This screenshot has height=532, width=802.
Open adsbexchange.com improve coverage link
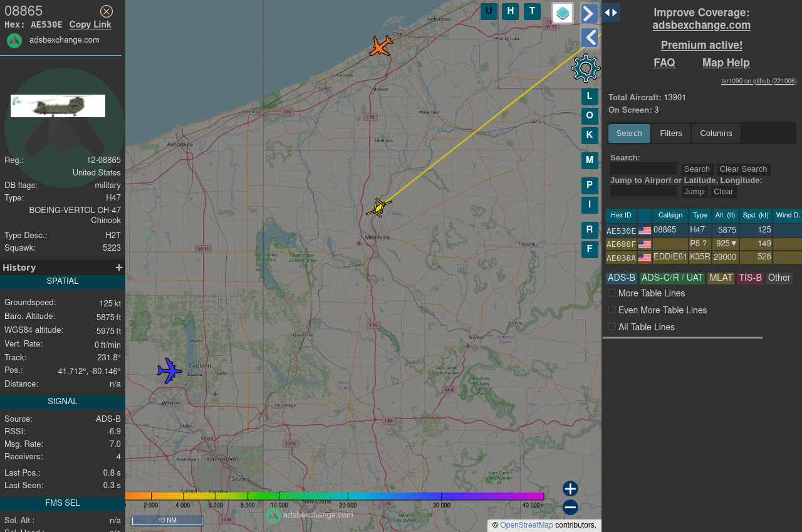pos(702,25)
